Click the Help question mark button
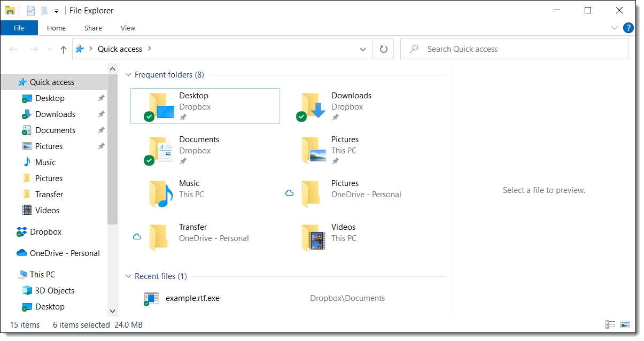This screenshot has height=341, width=644. click(x=629, y=28)
